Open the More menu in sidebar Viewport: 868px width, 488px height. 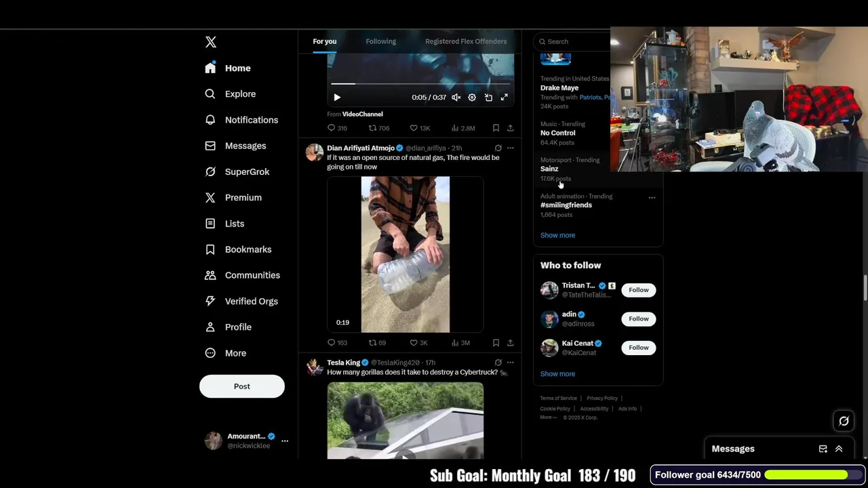coord(226,353)
